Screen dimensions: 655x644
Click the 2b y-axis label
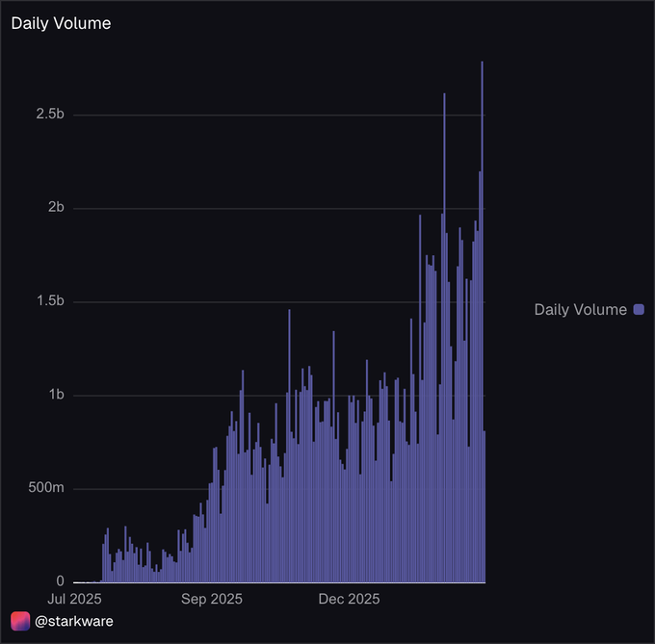pyautogui.click(x=56, y=207)
